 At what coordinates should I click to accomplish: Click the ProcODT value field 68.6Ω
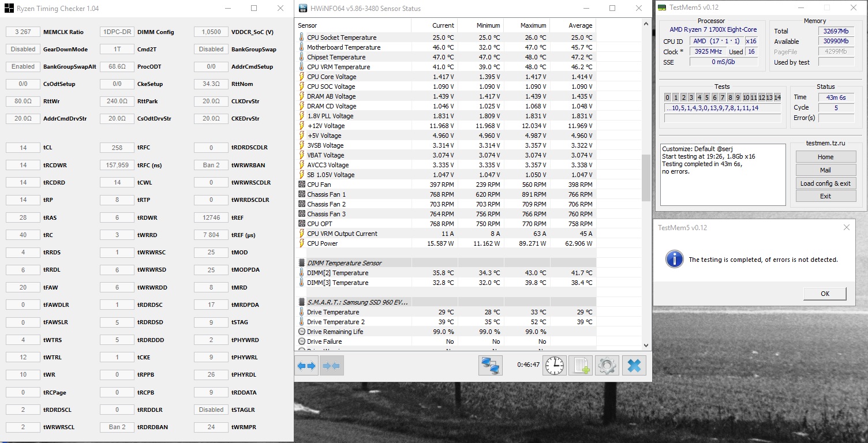117,66
